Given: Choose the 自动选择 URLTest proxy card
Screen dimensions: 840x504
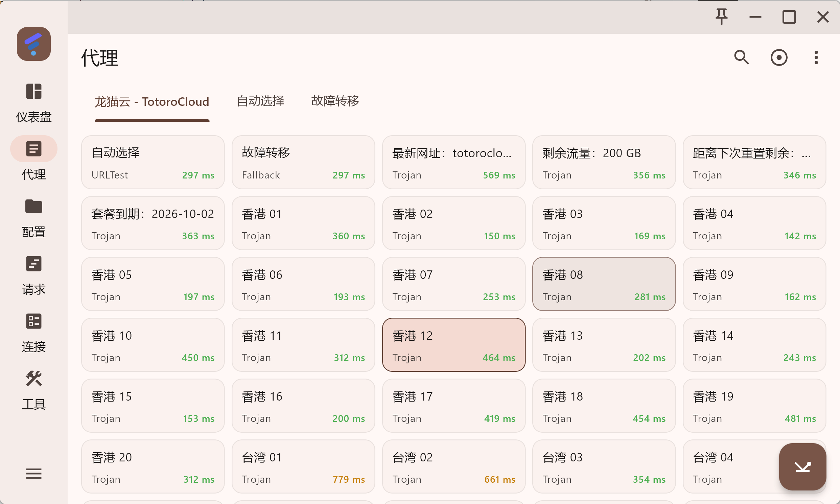Looking at the screenshot, I should (153, 162).
